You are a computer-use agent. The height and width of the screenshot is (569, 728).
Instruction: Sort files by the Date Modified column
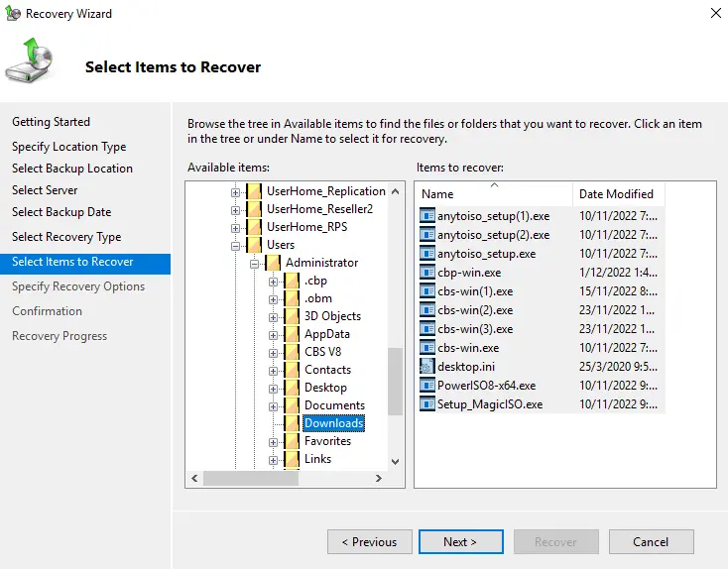tap(615, 194)
